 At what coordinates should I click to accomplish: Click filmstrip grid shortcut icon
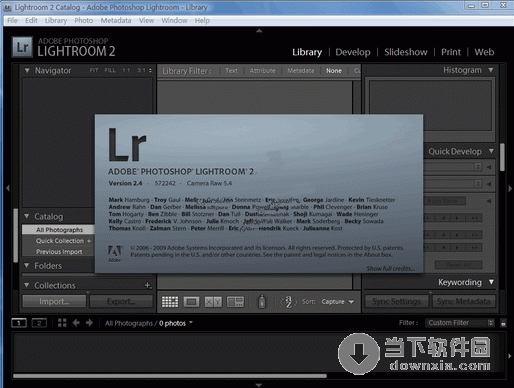click(x=62, y=323)
